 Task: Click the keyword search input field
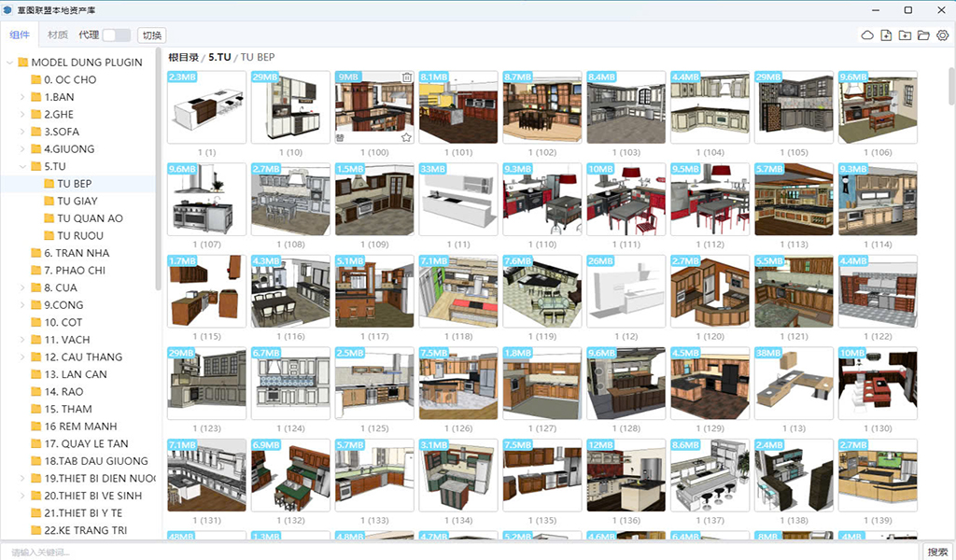(457, 552)
